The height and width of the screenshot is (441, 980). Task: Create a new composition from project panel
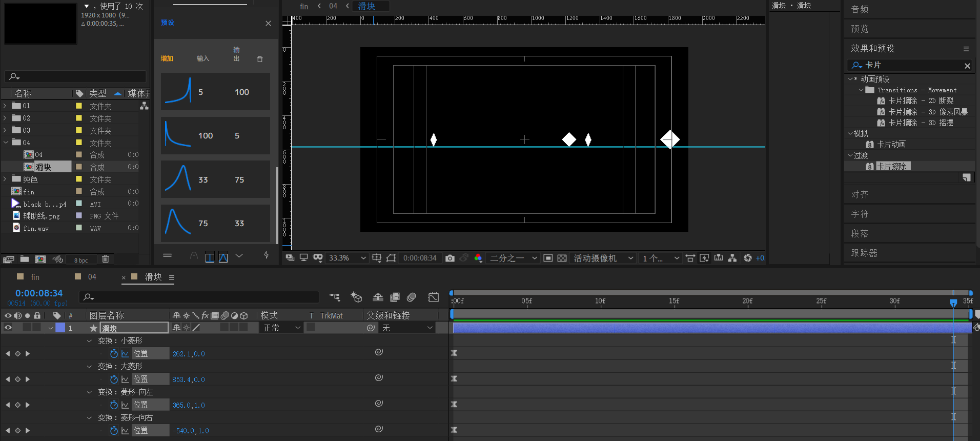pyautogui.click(x=40, y=259)
